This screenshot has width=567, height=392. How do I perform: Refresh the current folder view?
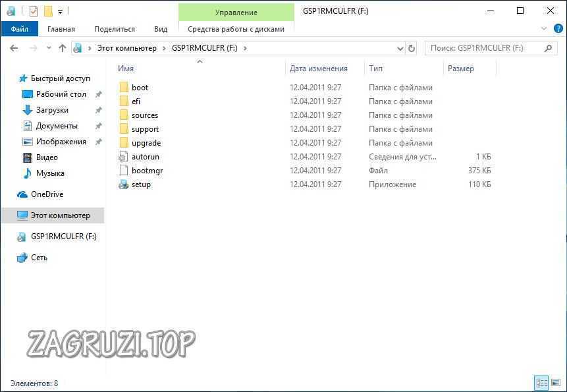coord(411,49)
